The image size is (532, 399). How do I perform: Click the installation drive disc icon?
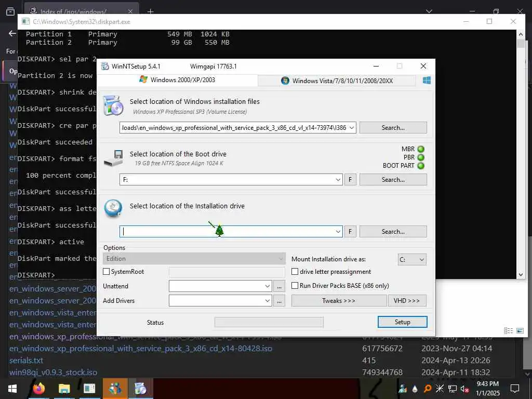[x=113, y=208]
